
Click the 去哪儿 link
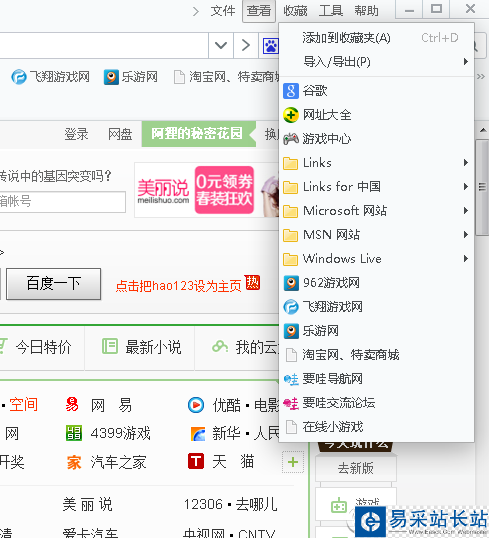pos(256,504)
